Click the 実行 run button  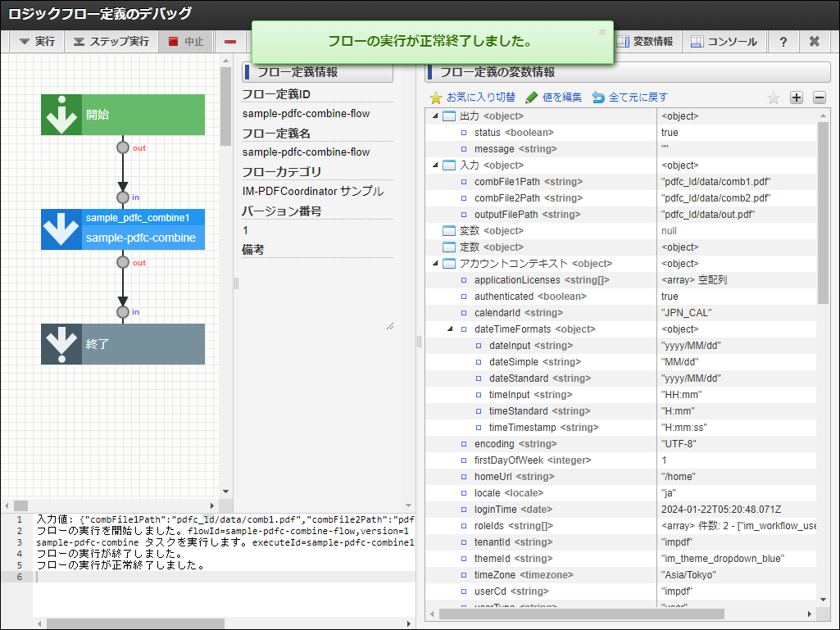(x=37, y=42)
